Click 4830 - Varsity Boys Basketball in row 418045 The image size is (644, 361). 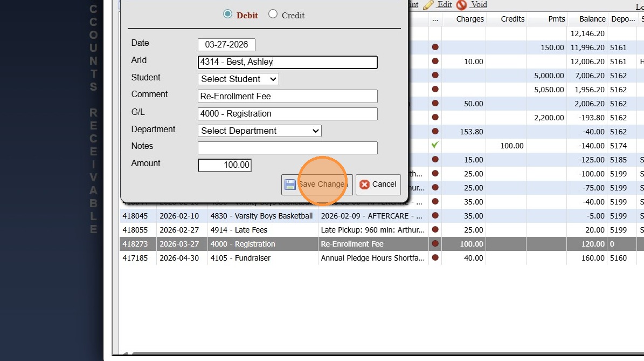point(261,216)
